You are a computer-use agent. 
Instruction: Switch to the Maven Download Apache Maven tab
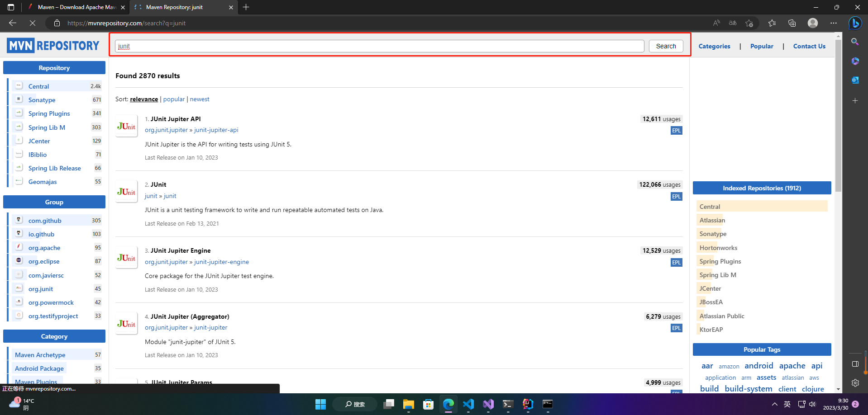point(75,7)
